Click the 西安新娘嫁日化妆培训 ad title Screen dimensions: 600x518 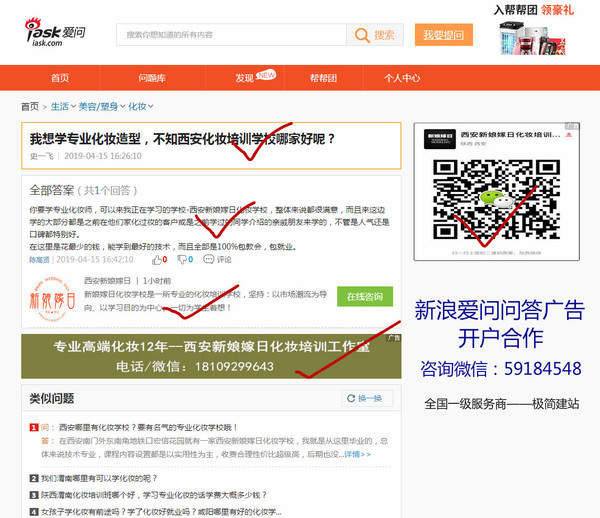510,135
